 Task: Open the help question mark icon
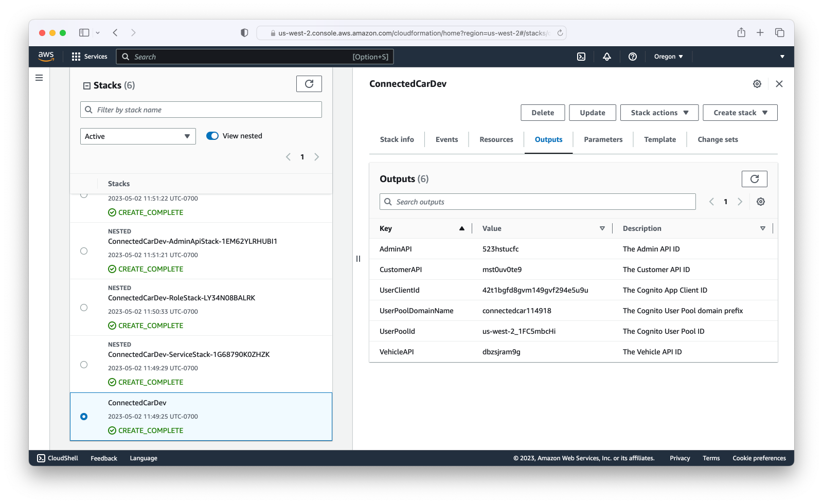coord(633,57)
